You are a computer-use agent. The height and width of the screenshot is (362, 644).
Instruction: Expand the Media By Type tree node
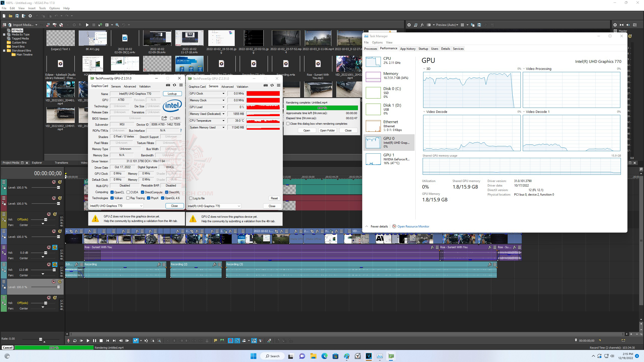click(x=4, y=34)
